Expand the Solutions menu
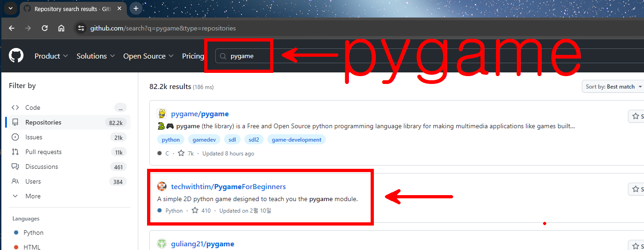644x250 pixels. [x=95, y=56]
